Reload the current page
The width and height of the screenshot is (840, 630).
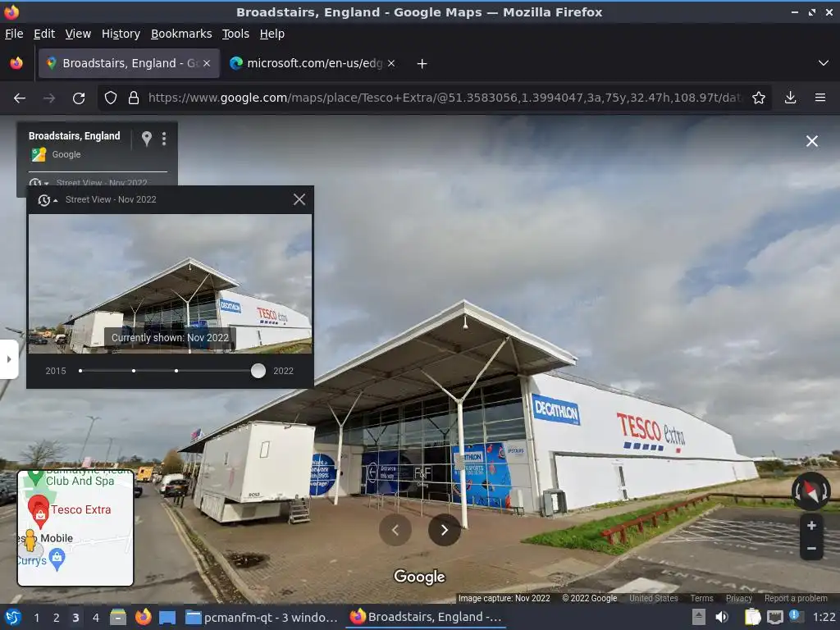79,98
